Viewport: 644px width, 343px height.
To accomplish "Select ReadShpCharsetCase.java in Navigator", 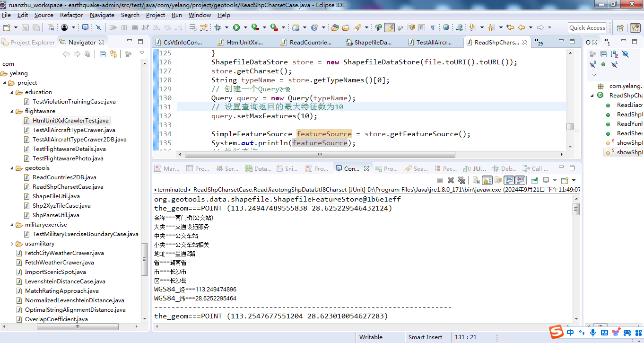I will coord(64,187).
